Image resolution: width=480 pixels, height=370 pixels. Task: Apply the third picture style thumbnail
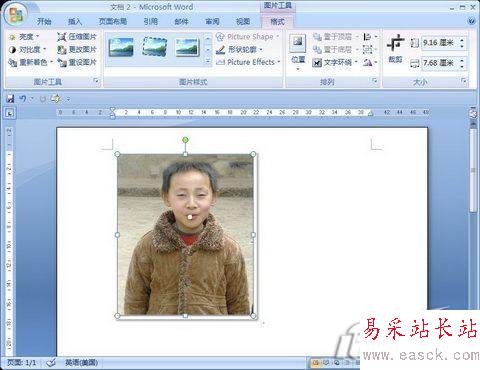[187, 47]
